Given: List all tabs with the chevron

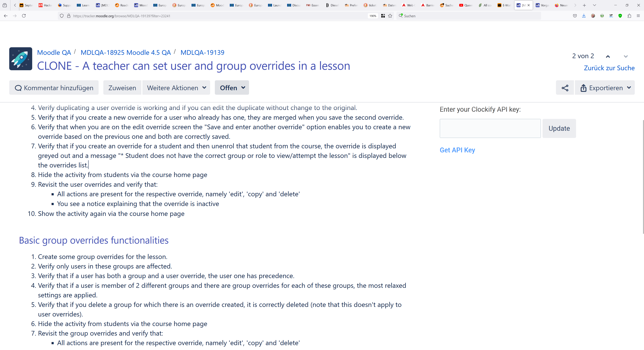Looking at the screenshot, I should point(595,5).
